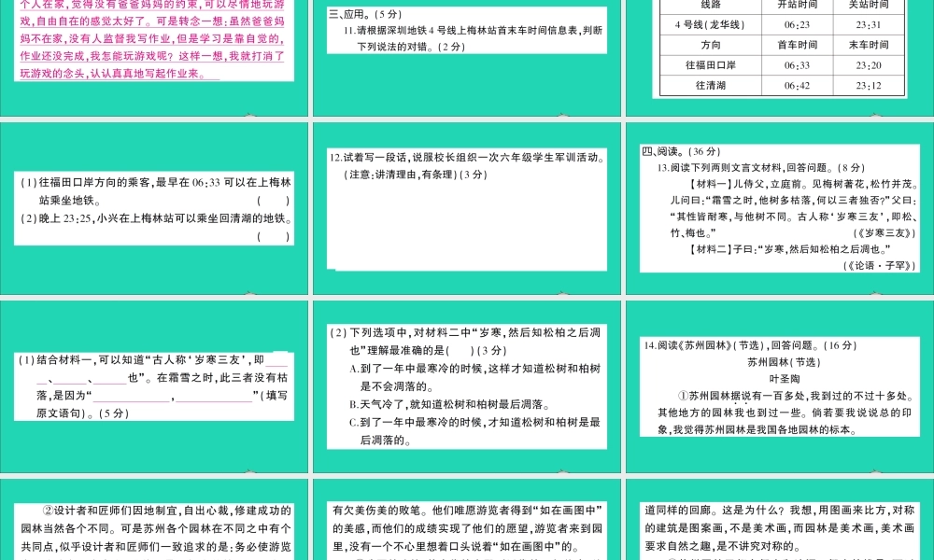The image size is (934, 560).
Task: Click option C 到了一年中最寒冷的时候,才知道
Action: click(x=474, y=431)
